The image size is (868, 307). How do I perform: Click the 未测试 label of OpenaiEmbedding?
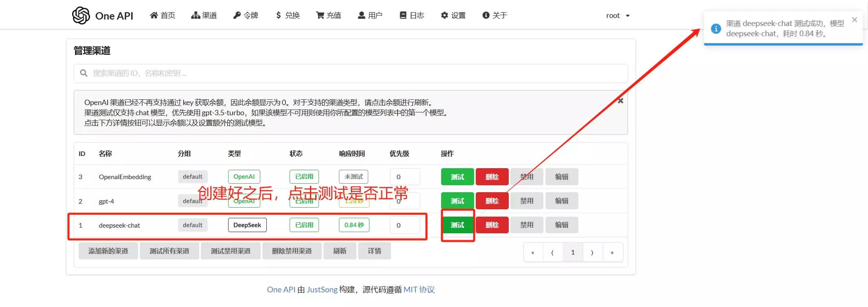click(x=354, y=177)
